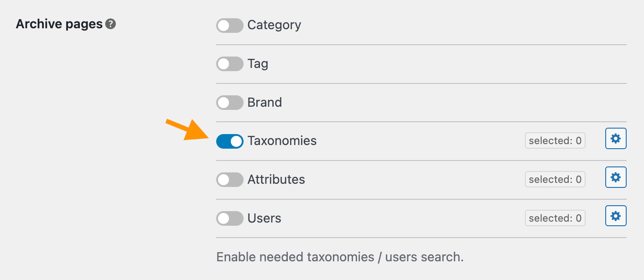Enable the Category toggle
The height and width of the screenshot is (280, 644).
click(x=229, y=26)
